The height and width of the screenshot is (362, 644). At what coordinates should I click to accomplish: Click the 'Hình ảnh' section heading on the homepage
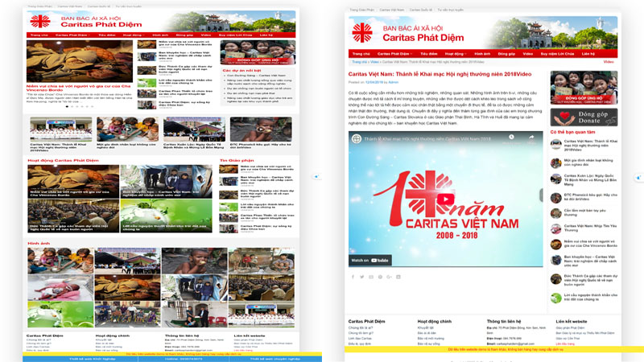click(39, 244)
